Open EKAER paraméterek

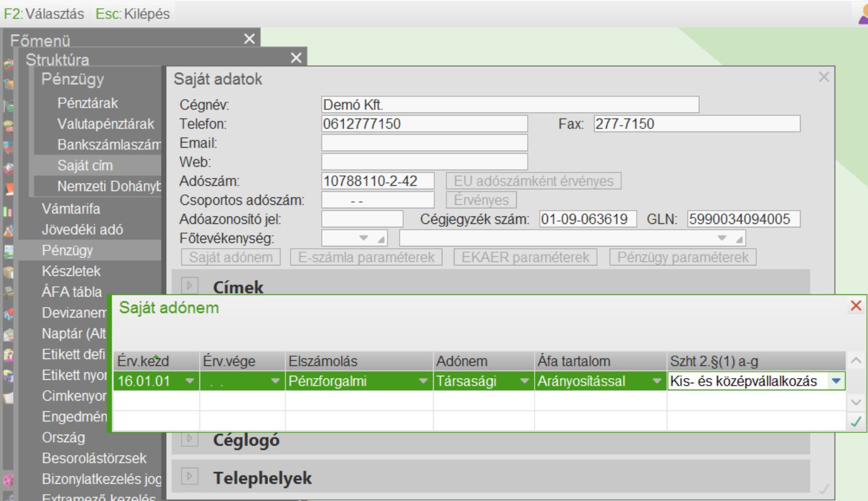click(525, 257)
